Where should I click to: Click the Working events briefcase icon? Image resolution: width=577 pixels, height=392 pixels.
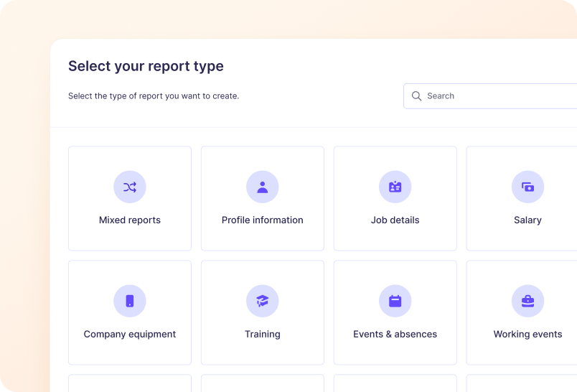[527, 301]
